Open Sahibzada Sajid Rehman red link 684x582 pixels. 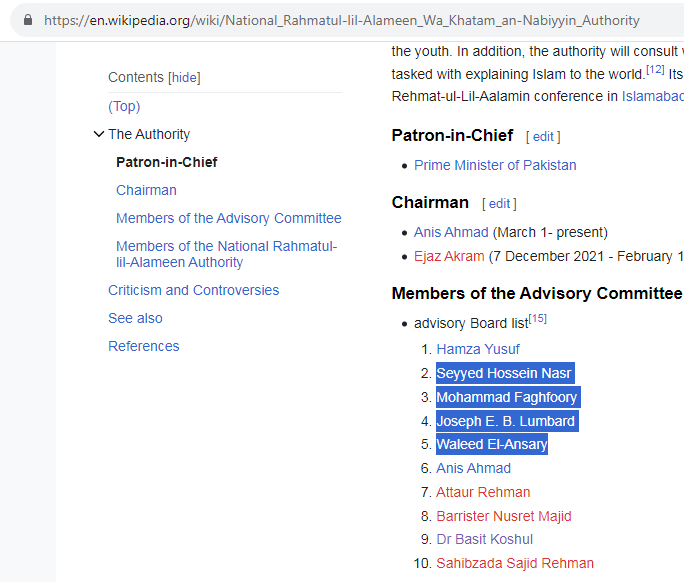click(515, 563)
